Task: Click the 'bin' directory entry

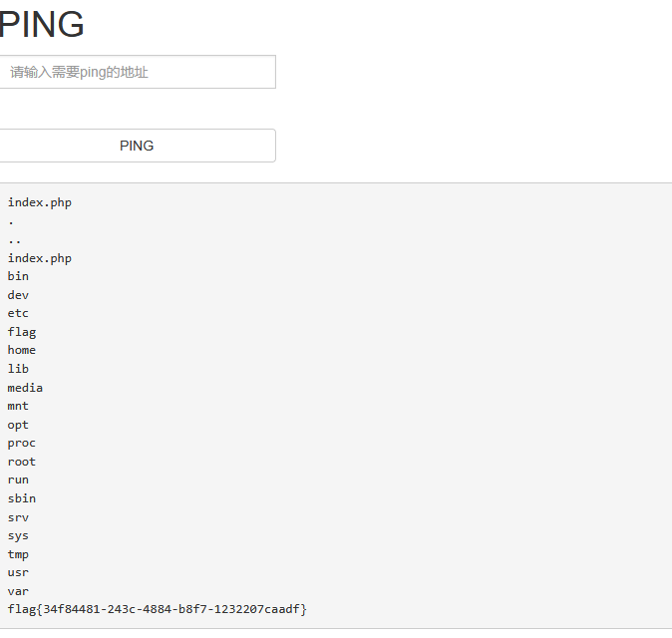Action: tap(19, 276)
